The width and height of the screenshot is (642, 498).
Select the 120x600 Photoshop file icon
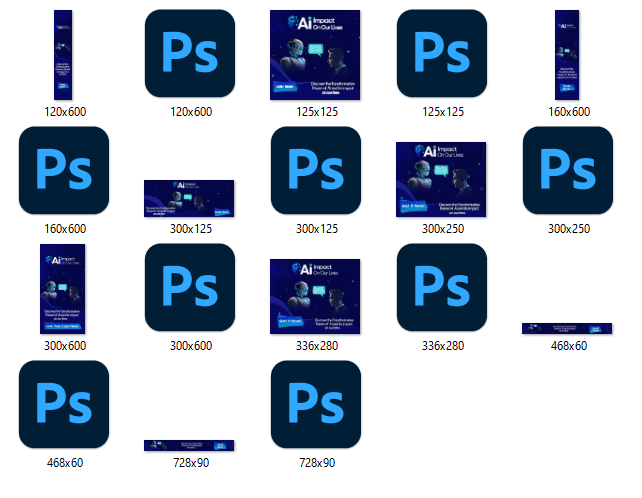tap(190, 54)
